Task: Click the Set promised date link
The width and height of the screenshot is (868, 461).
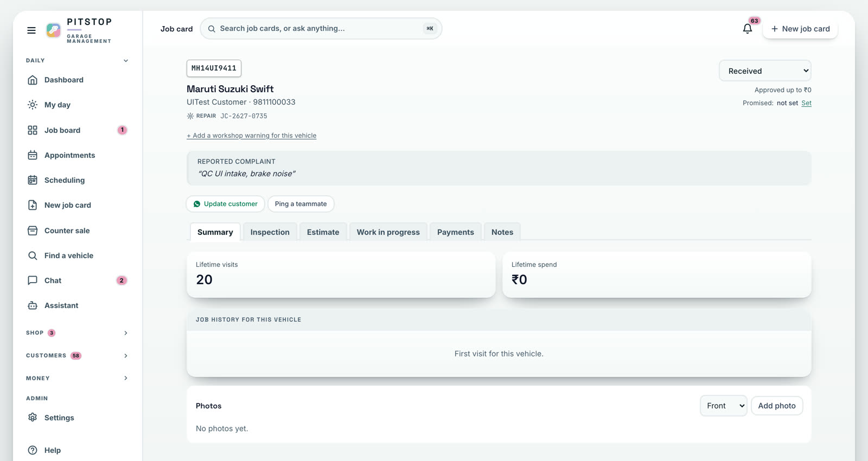Action: 807,103
